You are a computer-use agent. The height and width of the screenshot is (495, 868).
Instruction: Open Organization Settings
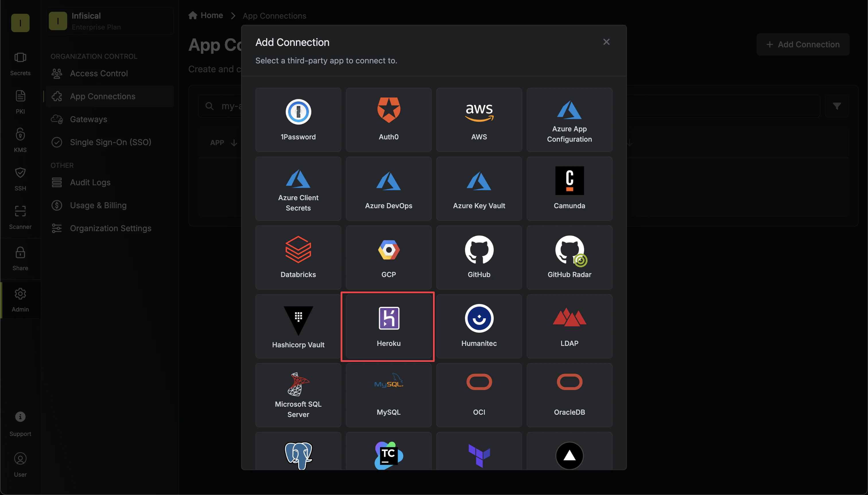point(110,229)
